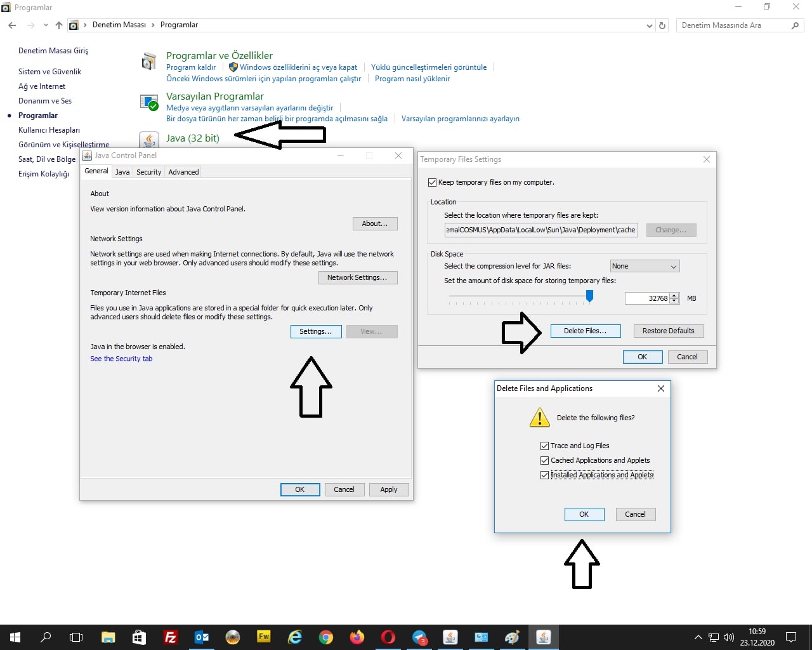Screen dimensions: 812x650
Task: Increase disk space value with up stepper
Action: 674,295
